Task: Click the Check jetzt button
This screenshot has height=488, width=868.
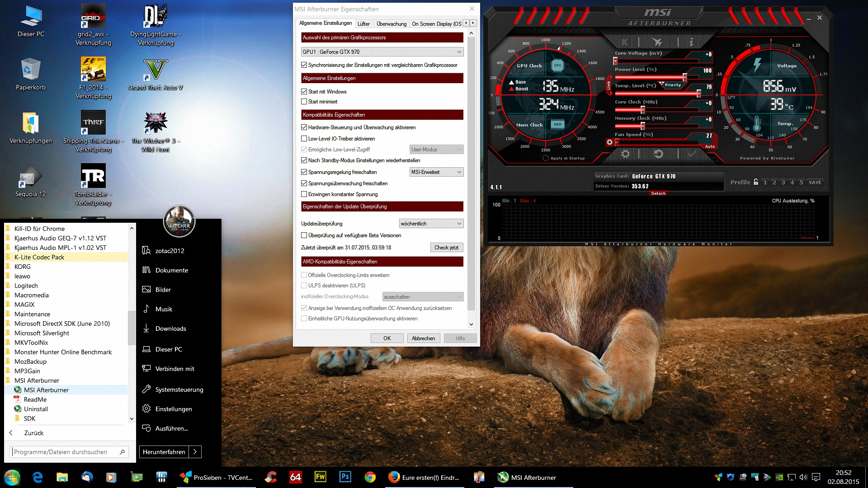Action: pyautogui.click(x=446, y=248)
